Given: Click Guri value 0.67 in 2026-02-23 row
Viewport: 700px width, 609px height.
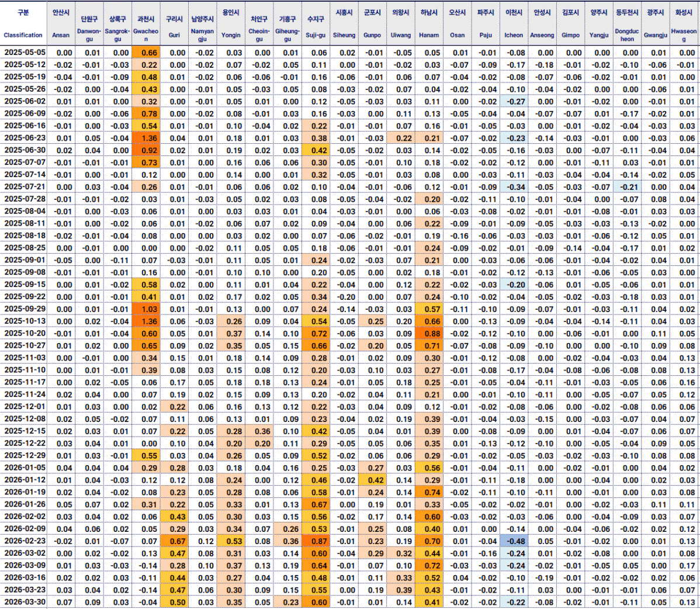Looking at the screenshot, I should point(175,541).
